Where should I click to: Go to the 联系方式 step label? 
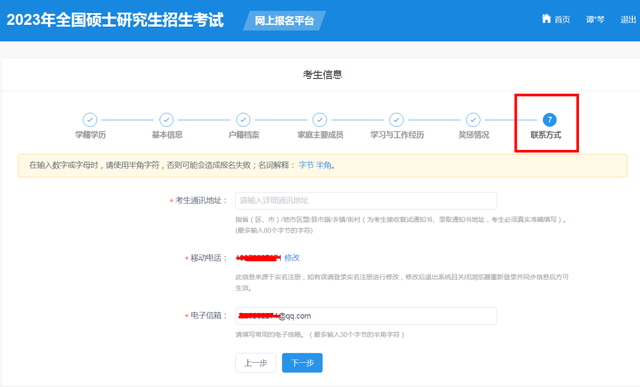coord(546,135)
